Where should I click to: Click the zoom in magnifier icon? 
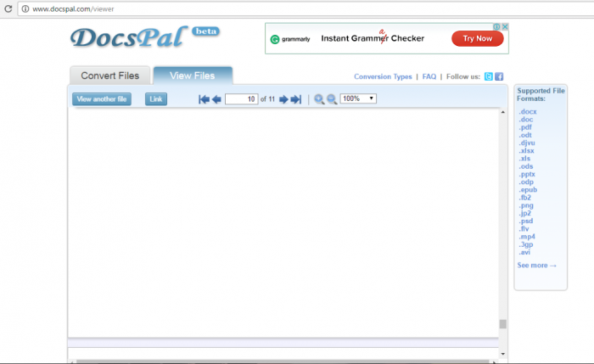coord(319,99)
